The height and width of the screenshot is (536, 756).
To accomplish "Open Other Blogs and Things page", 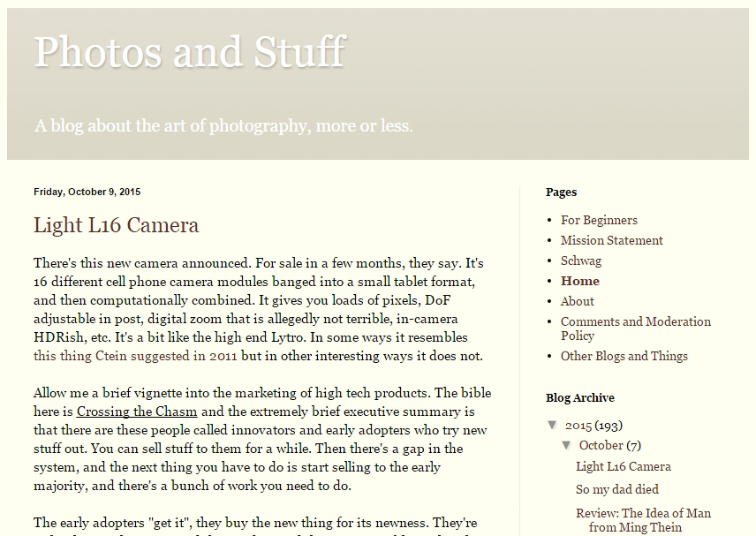I will point(624,356).
